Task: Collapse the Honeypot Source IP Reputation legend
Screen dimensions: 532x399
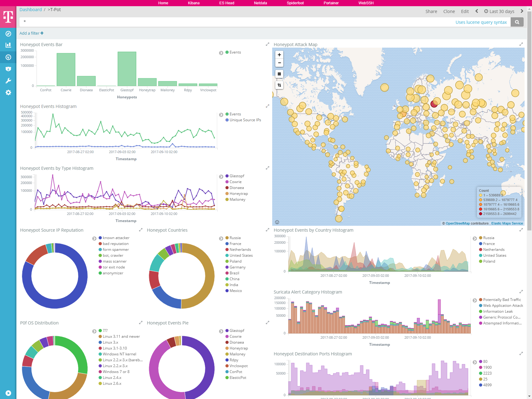Action: coord(94,238)
